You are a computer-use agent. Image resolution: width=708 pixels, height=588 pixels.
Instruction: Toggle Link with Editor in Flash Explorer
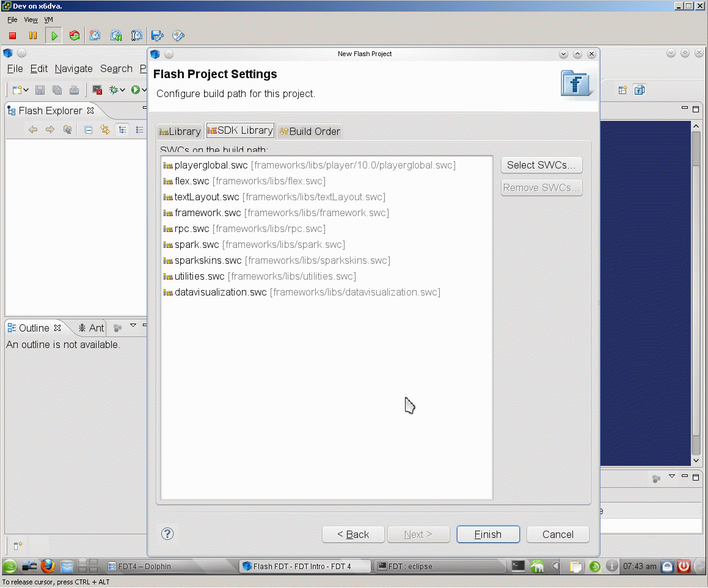tap(105, 130)
